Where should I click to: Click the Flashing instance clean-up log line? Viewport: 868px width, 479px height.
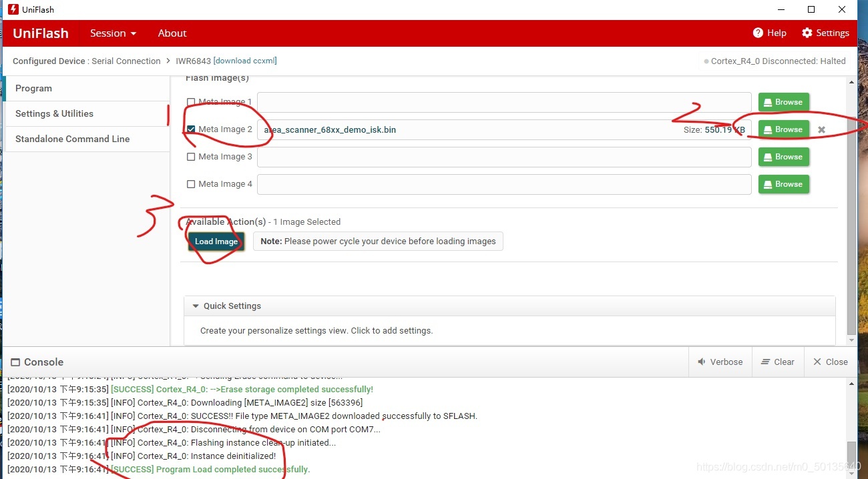pyautogui.click(x=172, y=442)
